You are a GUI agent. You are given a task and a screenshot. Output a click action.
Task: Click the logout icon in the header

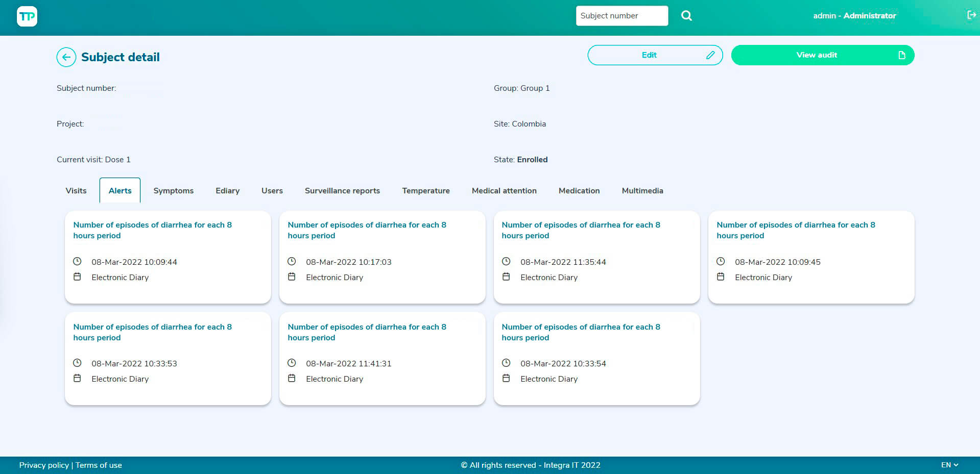point(971,15)
